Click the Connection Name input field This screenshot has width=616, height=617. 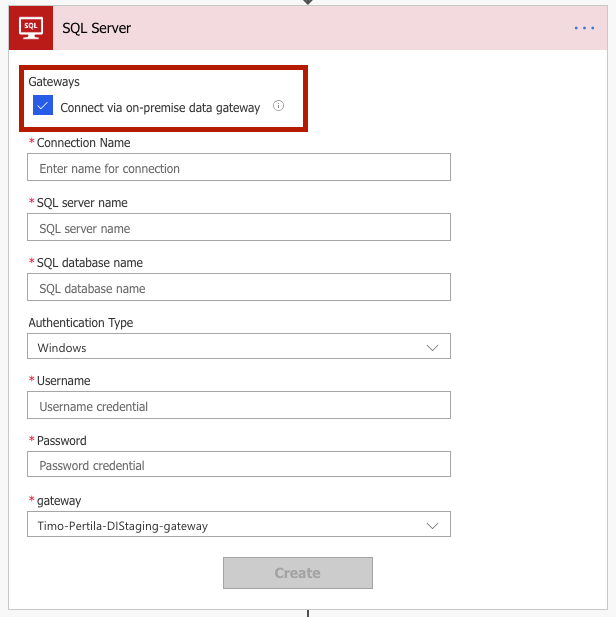pyautogui.click(x=239, y=167)
